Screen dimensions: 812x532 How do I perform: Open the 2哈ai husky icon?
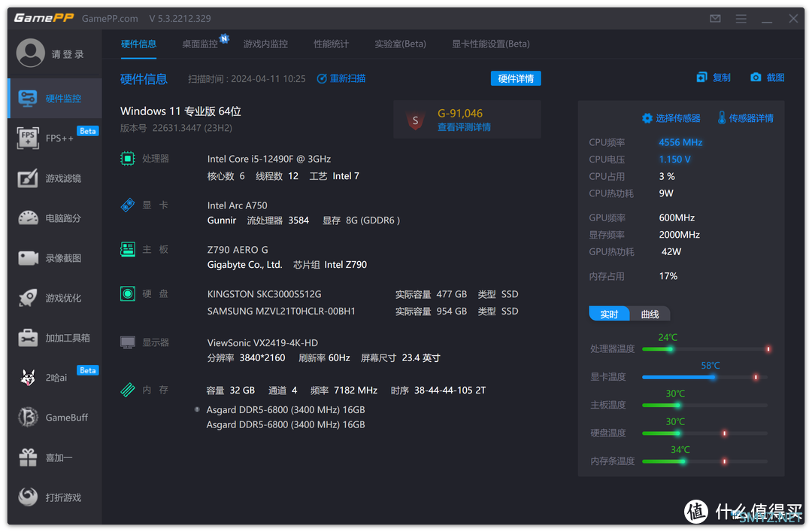pos(28,378)
